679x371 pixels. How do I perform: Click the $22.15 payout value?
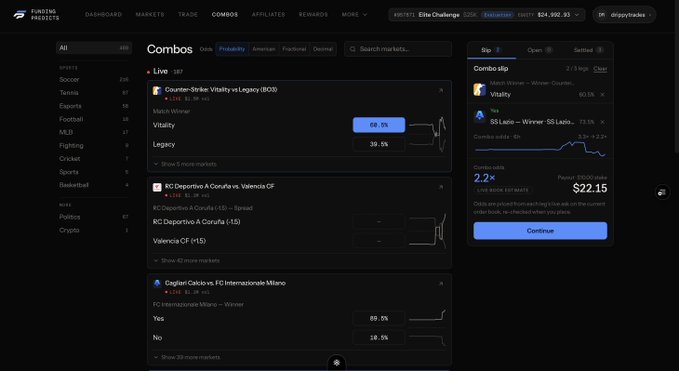[x=590, y=188]
